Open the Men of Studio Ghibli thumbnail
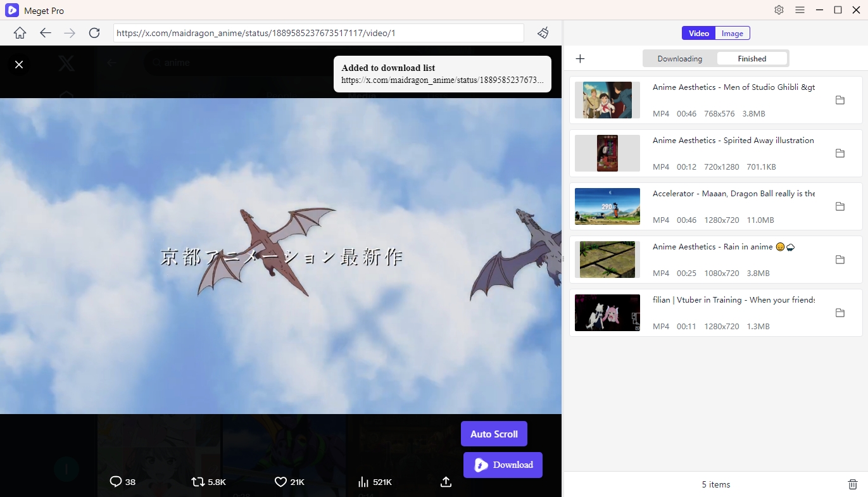This screenshot has width=868, height=497. coord(607,100)
